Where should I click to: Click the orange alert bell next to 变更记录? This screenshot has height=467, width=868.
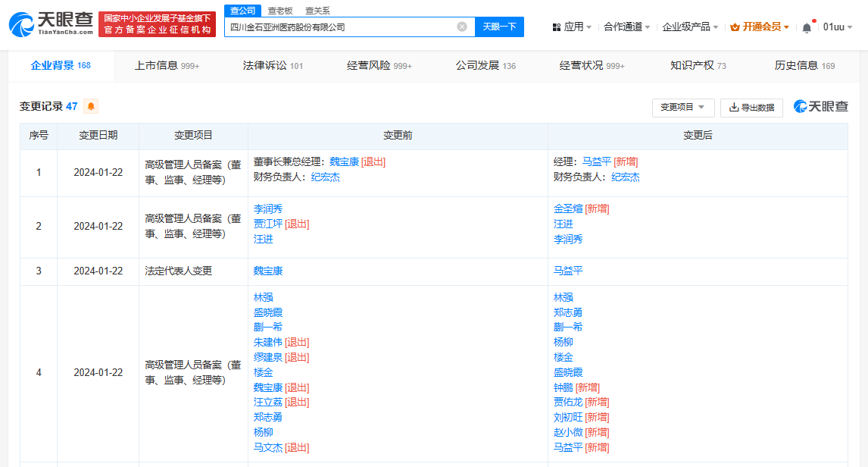[91, 106]
